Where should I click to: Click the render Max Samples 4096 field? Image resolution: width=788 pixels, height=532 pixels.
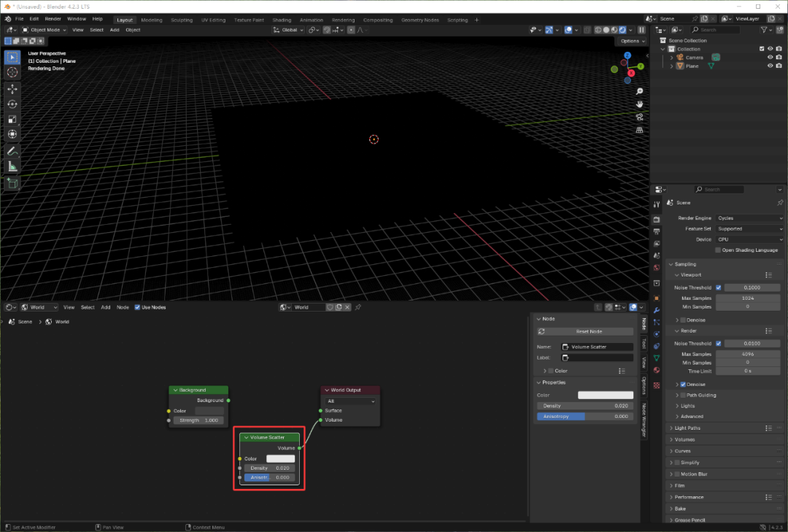(x=748, y=354)
